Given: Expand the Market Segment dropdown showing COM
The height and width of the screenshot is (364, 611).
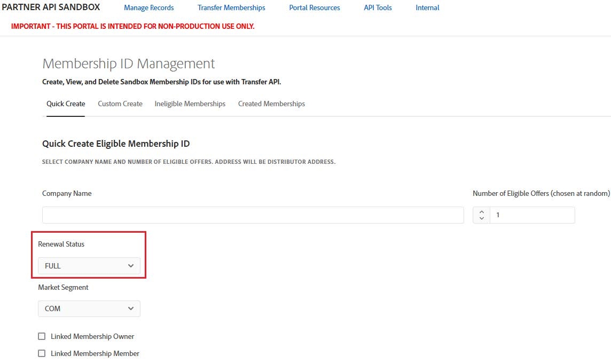Looking at the screenshot, I should coord(89,308).
